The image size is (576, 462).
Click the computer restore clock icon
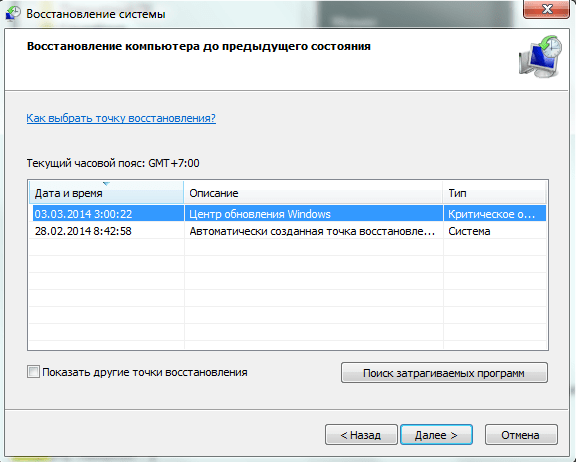click(540, 56)
